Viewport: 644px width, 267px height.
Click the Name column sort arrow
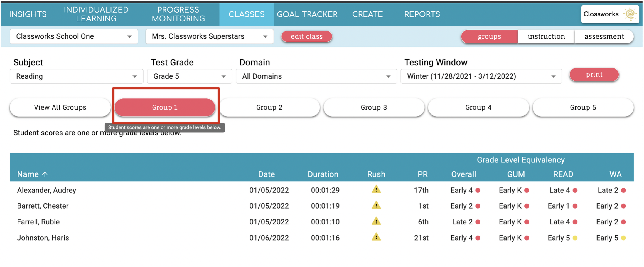pyautogui.click(x=45, y=174)
